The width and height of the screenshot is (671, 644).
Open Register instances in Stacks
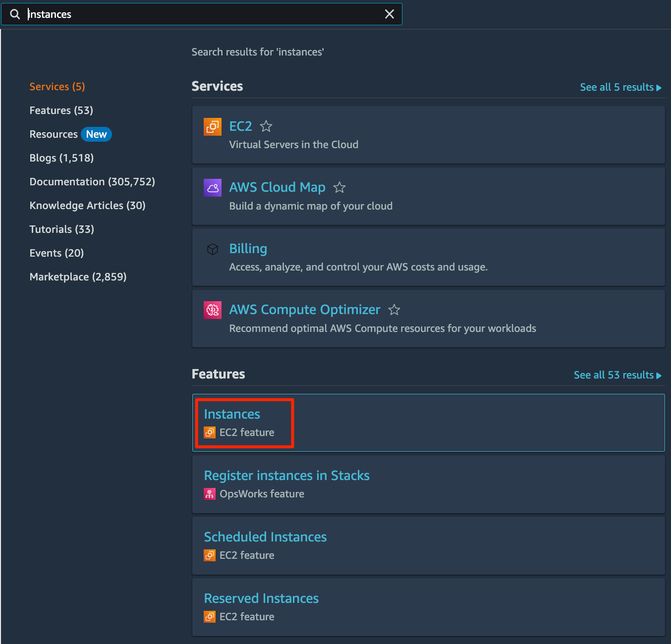[287, 476]
